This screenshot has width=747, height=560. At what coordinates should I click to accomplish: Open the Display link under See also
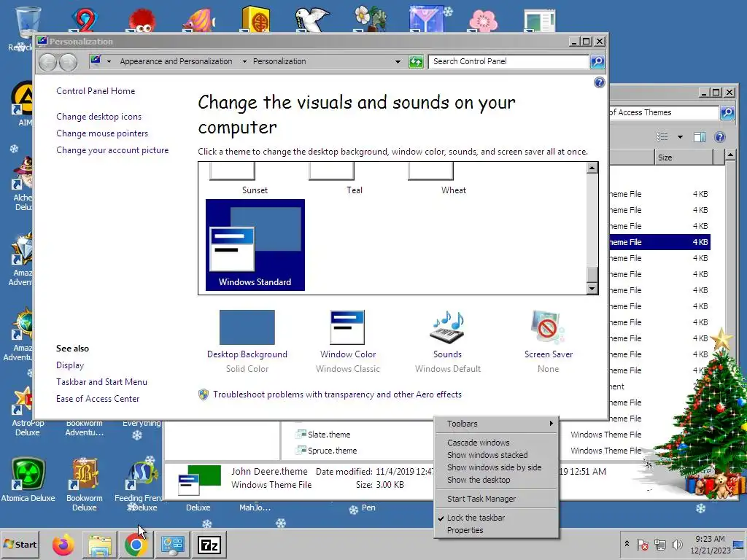pyautogui.click(x=70, y=365)
